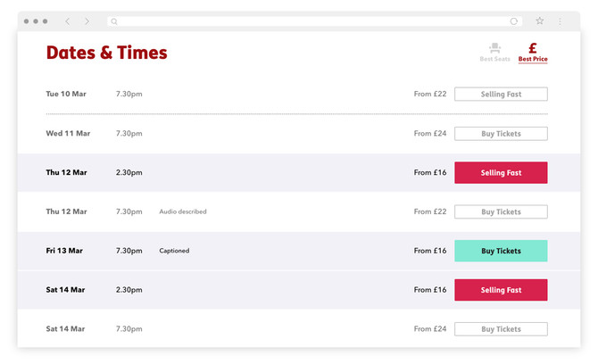Image resolution: width=598 pixels, height=364 pixels.
Task: Click 'From £24' on Sat 14 Mar 7.30pm row
Action: click(430, 329)
